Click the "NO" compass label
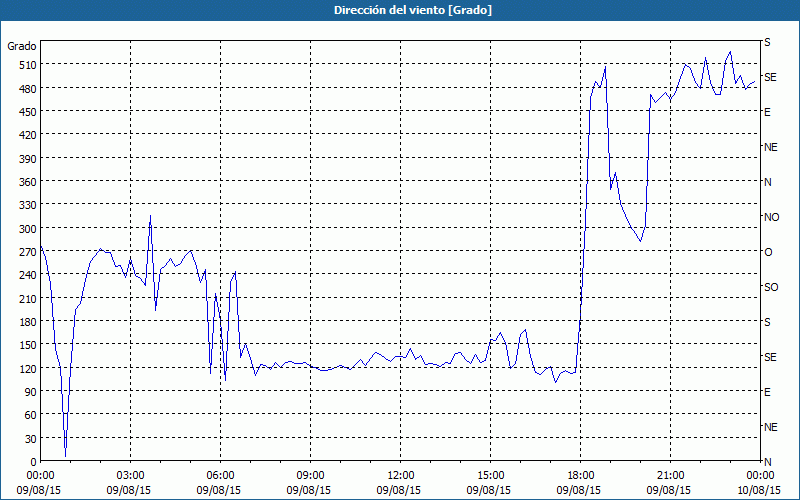The width and height of the screenshot is (800, 500). (771, 217)
